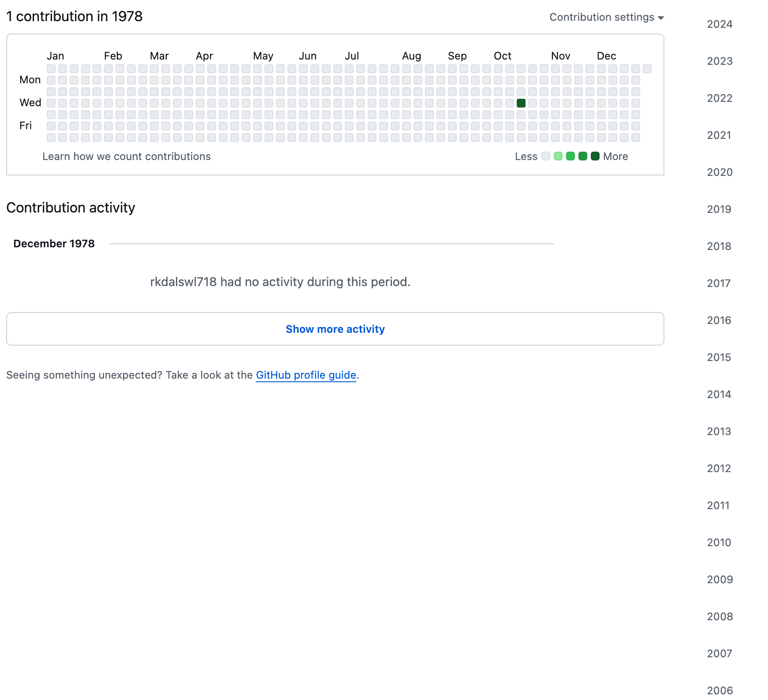Click the dark green contribution day square

(x=521, y=103)
